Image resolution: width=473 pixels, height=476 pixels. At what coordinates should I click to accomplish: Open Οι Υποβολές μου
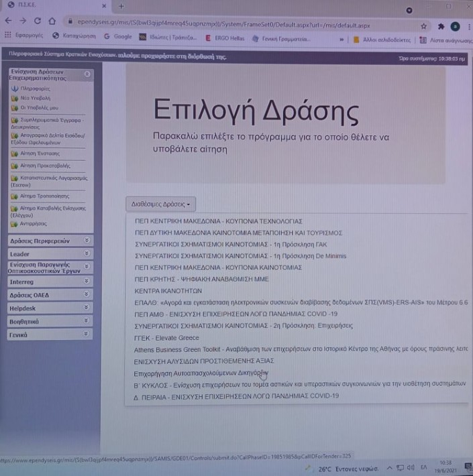point(35,108)
